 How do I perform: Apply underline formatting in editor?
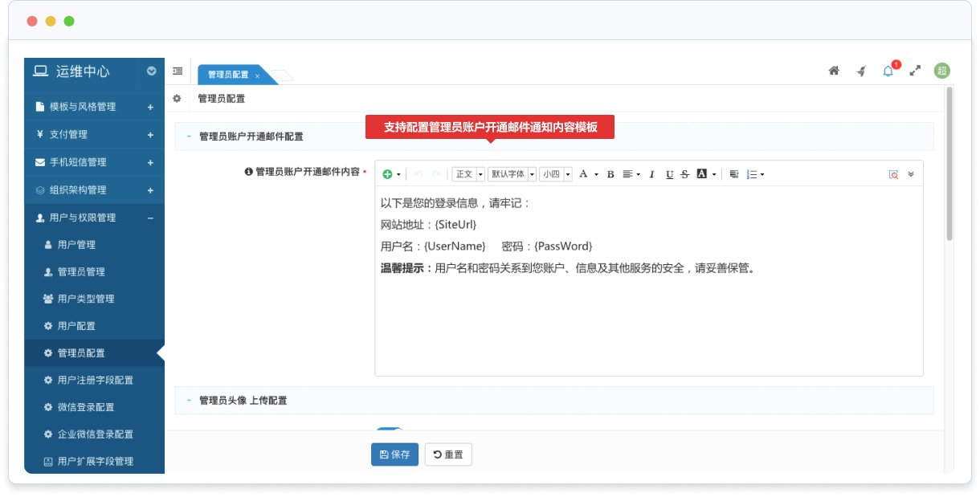669,174
